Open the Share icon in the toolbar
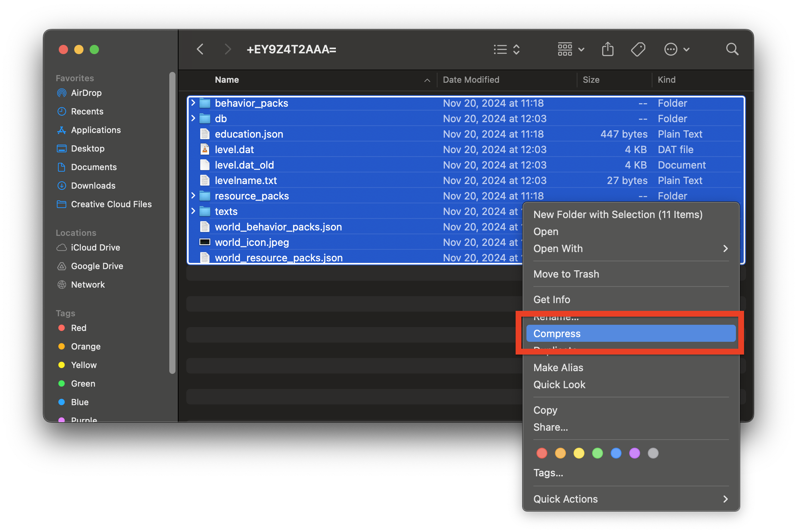Image resolution: width=797 pixels, height=532 pixels. 608,49
